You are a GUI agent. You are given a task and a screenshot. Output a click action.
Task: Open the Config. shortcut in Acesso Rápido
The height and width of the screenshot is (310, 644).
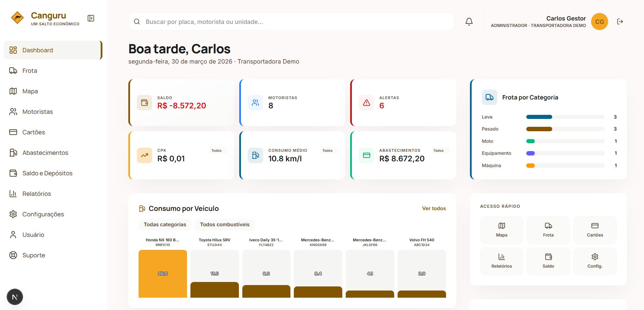point(595,261)
